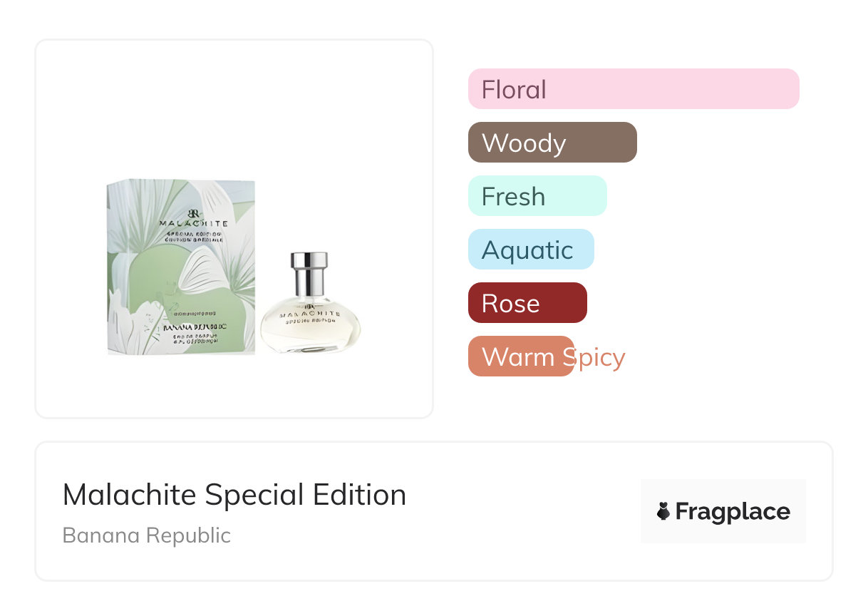Image resolution: width=868 pixels, height=616 pixels.
Task: Click the glass perfume bottle image
Action: 310,307
